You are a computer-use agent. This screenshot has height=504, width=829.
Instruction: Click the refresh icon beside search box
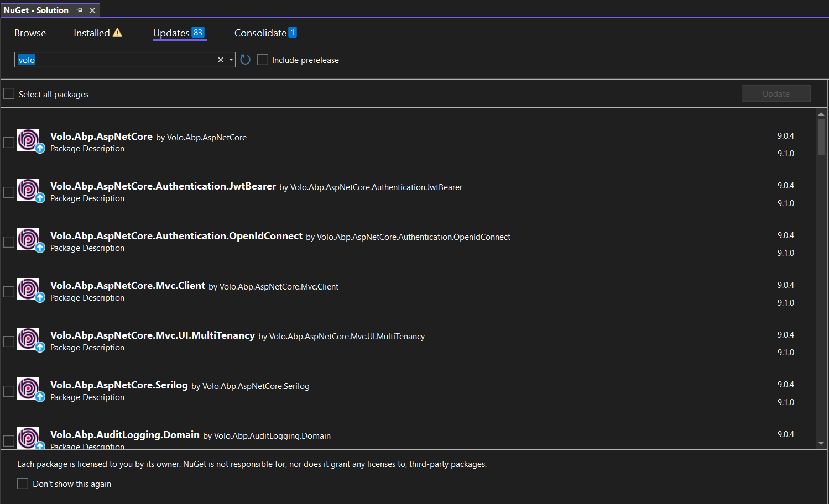[x=246, y=60]
